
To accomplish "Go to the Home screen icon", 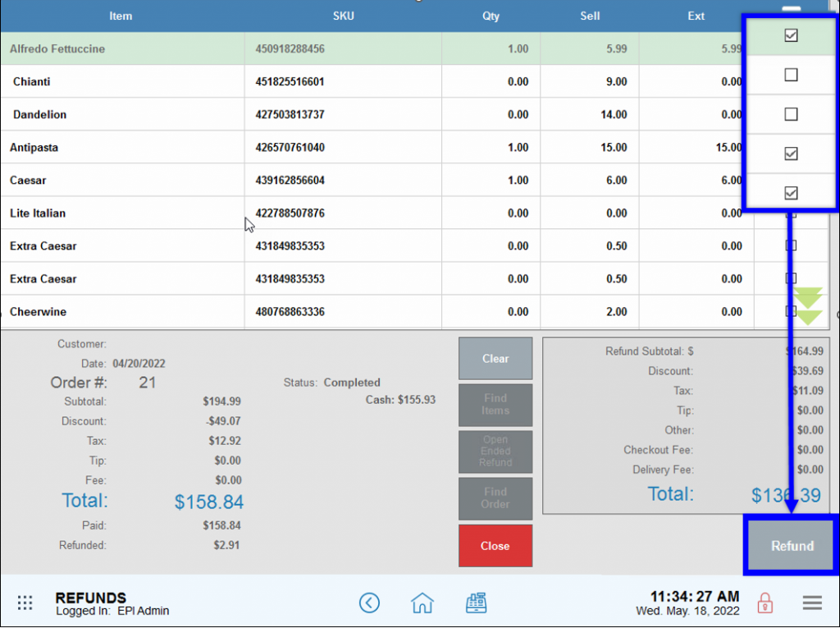I will point(422,603).
